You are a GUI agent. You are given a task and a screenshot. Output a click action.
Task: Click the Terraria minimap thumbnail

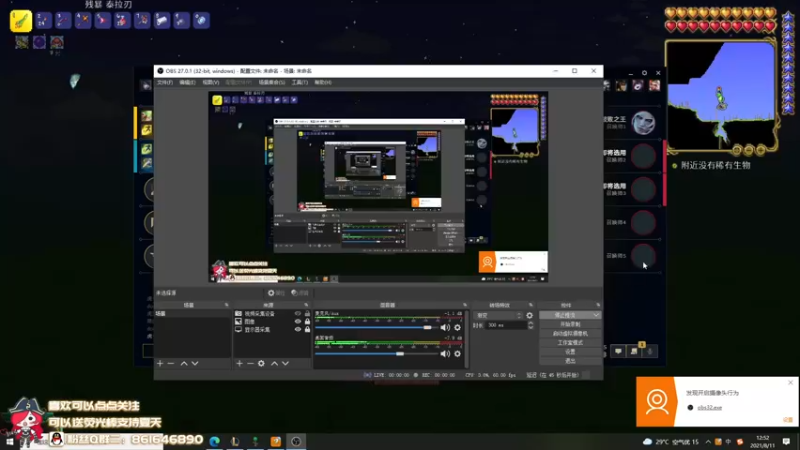tap(721, 95)
